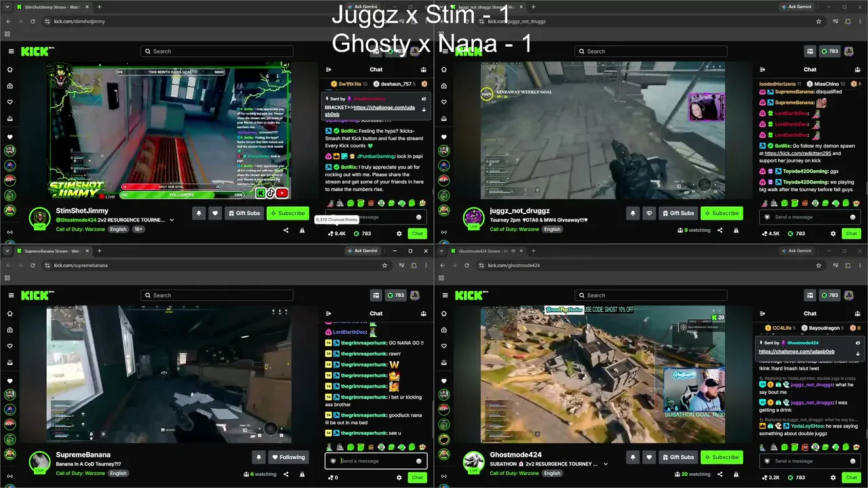
Task: Open Chrome three-dot menu in juggz_not_druggz window
Action: pos(861,21)
